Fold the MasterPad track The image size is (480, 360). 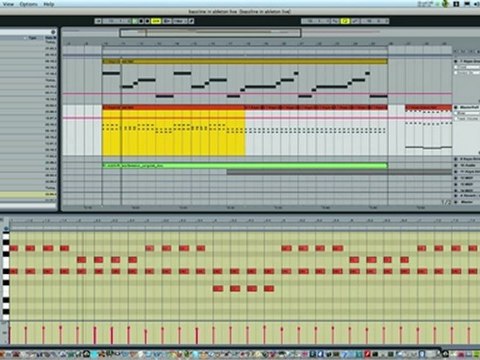456,107
